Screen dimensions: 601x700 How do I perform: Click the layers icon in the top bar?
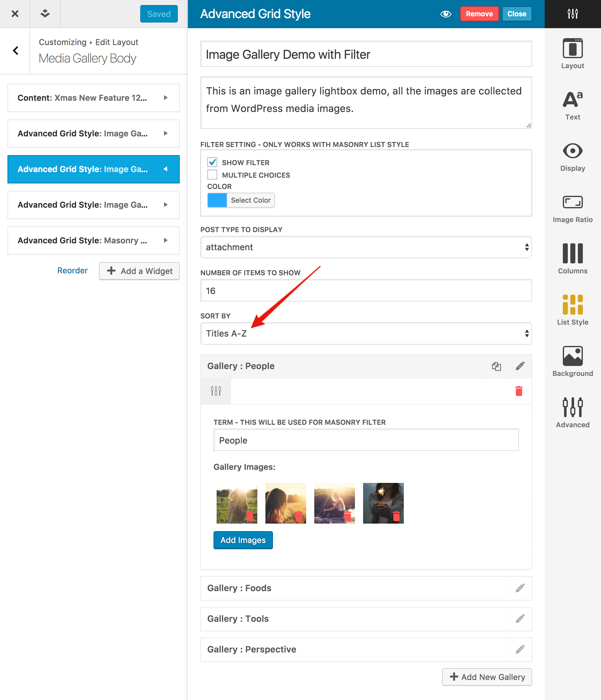click(45, 14)
